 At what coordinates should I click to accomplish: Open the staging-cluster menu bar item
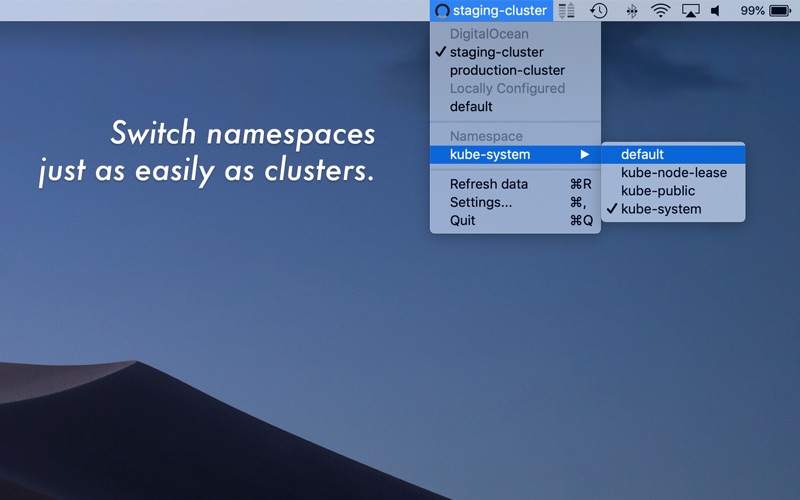click(491, 10)
